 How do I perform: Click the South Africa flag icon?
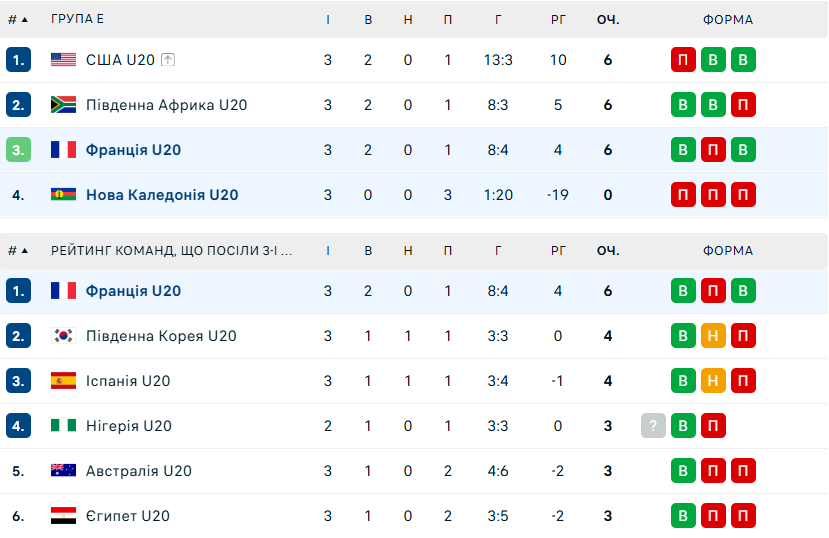(64, 105)
